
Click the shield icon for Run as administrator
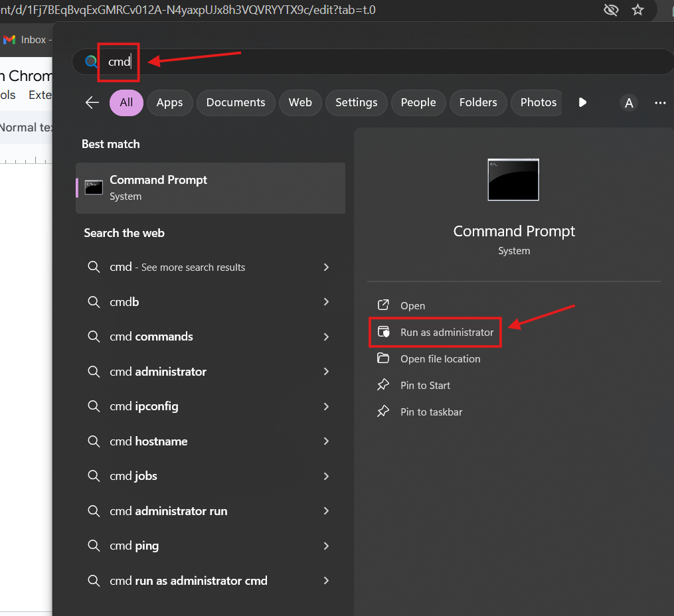tap(383, 332)
